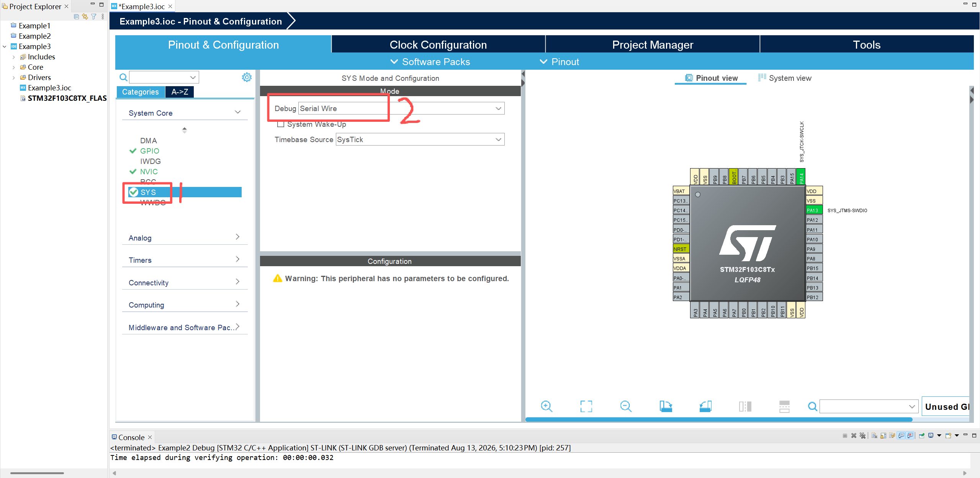
Task: Click the horizontal flip pinout icon
Action: 784,406
